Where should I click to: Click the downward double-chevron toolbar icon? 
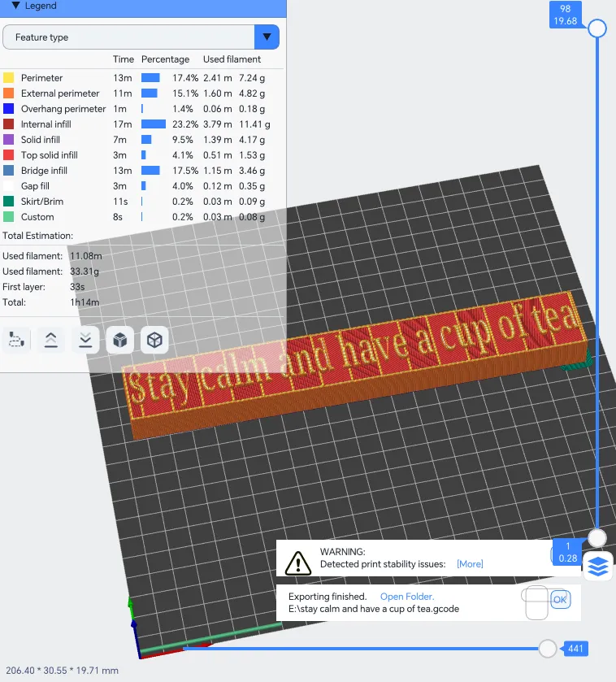click(85, 340)
